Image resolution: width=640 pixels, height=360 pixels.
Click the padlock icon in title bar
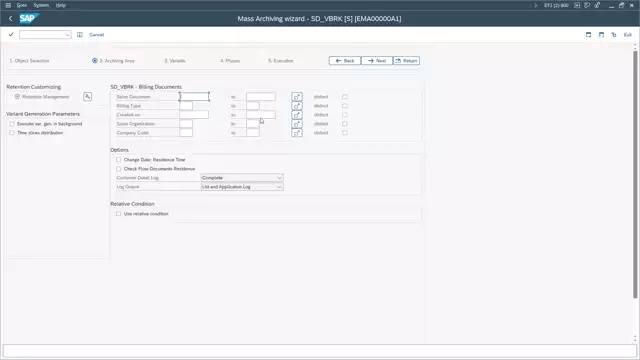pos(597,5)
